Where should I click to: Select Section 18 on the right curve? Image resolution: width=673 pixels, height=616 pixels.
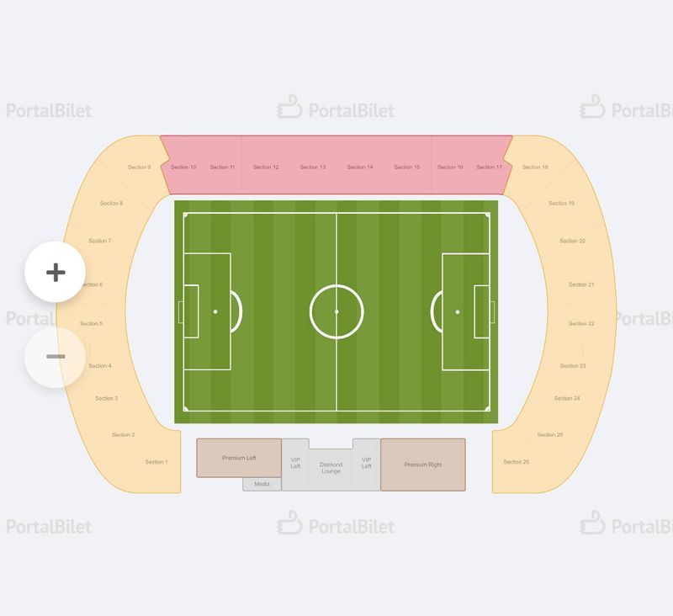535,167
